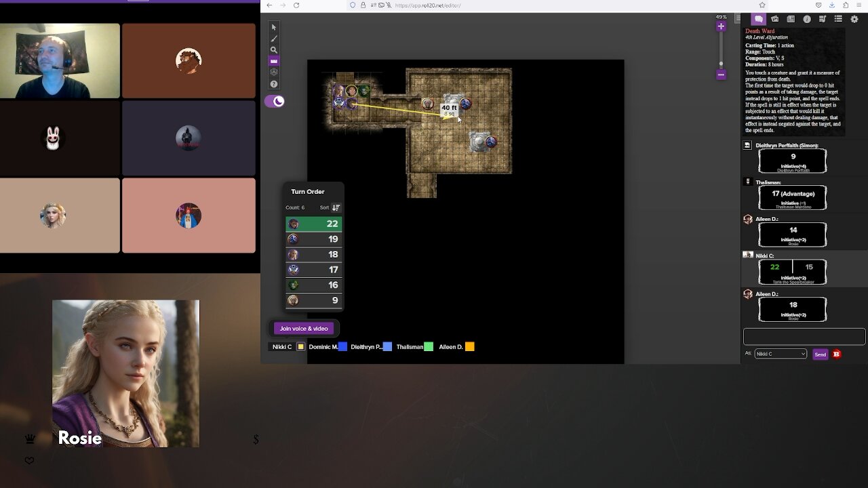This screenshot has width=868, height=488.
Task: Open browser Downloads icon
Action: pos(832,5)
